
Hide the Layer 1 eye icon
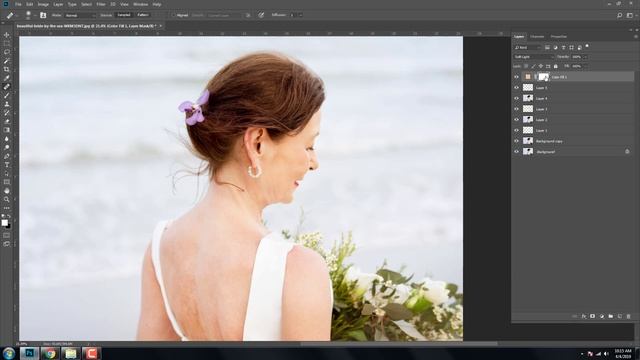(x=516, y=130)
